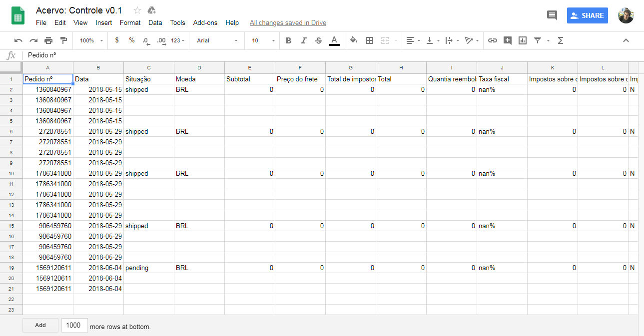This screenshot has width=644, height=336.
Task: Click the blue SHARE button
Action: pos(587,15)
